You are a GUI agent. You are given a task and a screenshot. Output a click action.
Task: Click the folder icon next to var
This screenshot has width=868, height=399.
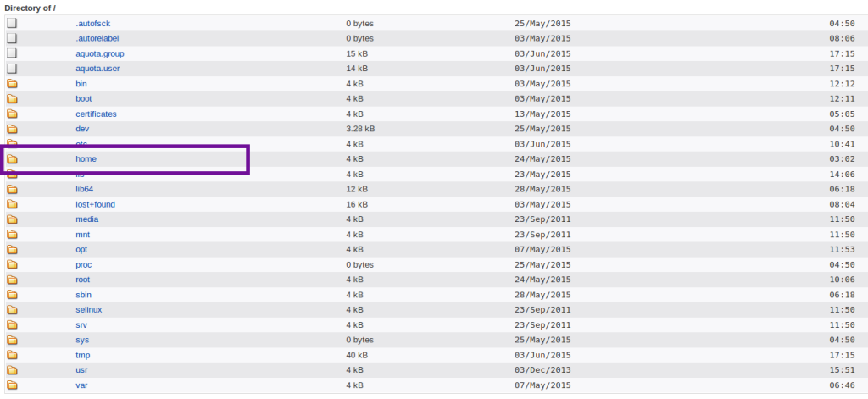click(x=12, y=385)
